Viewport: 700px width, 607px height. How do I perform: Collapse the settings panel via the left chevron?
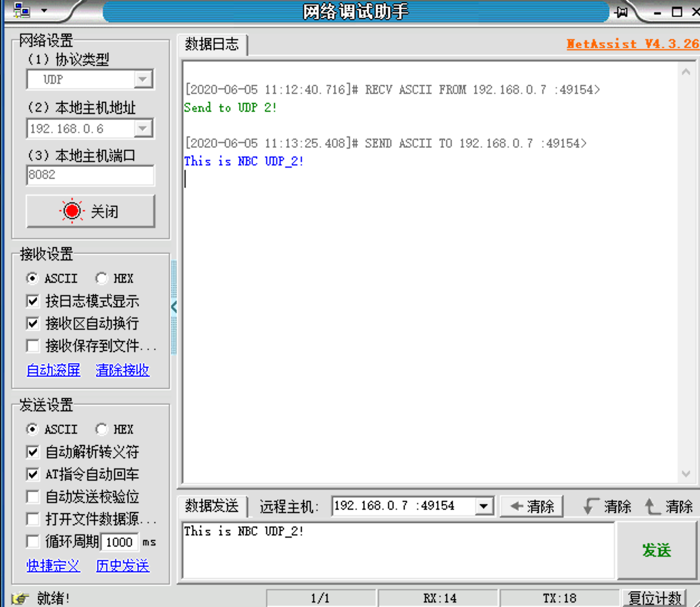(174, 306)
